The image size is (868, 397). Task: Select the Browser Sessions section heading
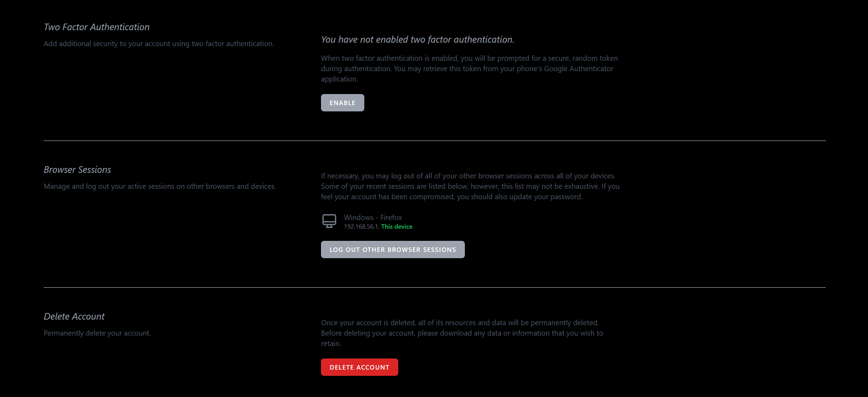pos(77,170)
